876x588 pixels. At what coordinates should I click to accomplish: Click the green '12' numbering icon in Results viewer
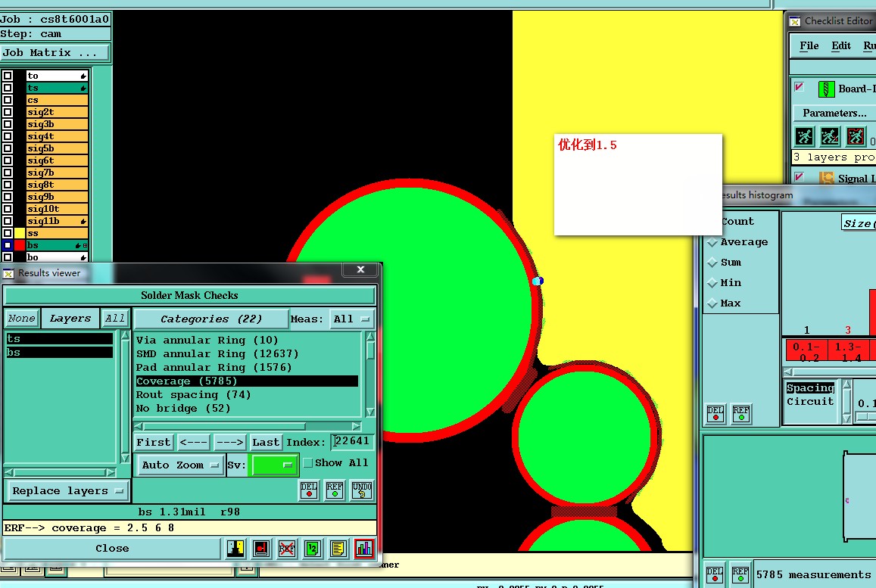click(312, 549)
